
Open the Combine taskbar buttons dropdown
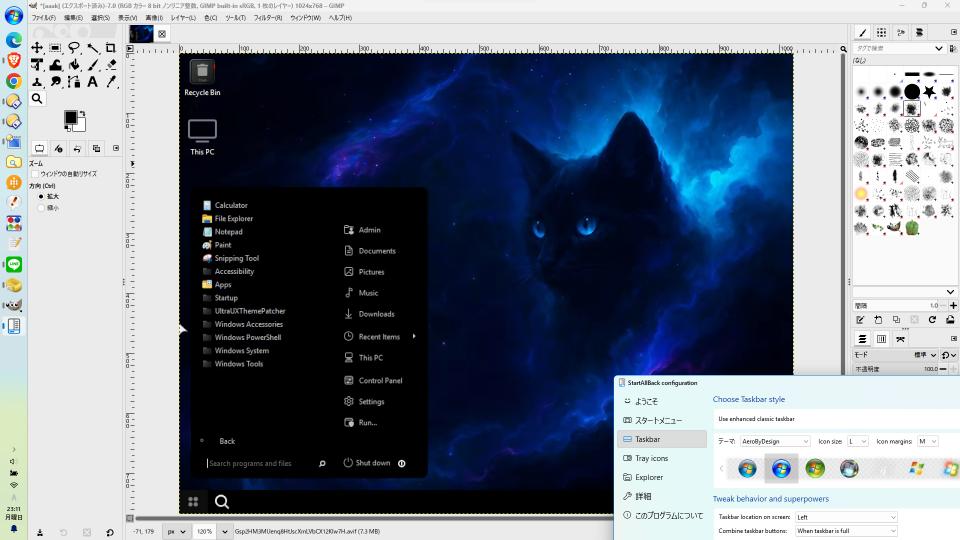(846, 531)
